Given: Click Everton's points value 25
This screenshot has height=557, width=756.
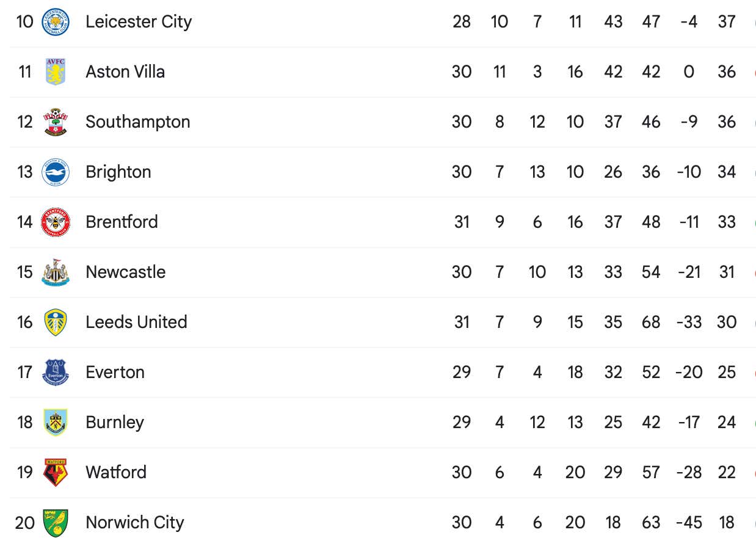Looking at the screenshot, I should click(x=727, y=373).
